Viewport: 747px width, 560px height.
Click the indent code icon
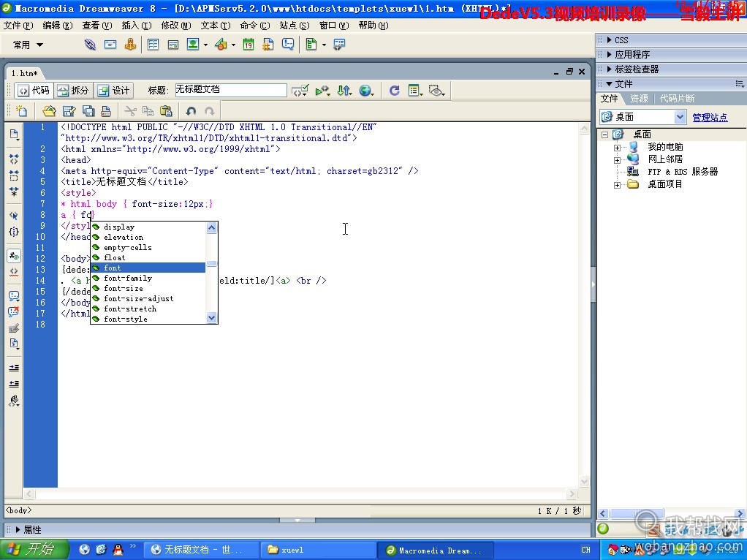coord(14,368)
